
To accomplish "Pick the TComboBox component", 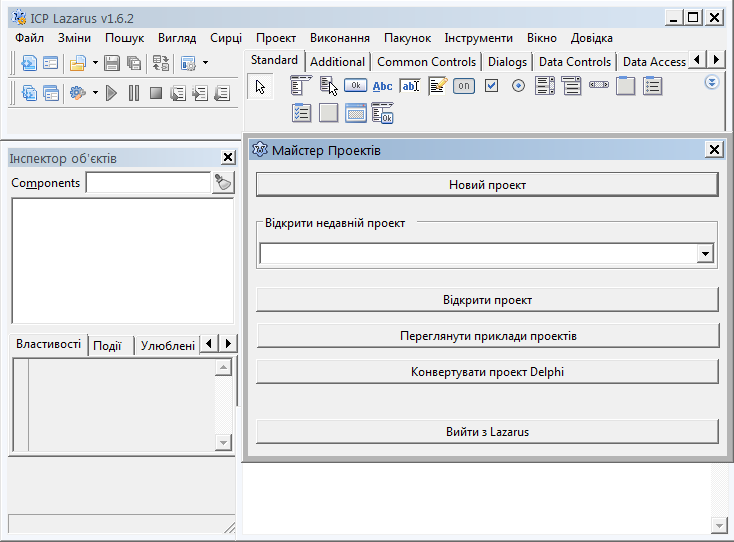I will pyautogui.click(x=572, y=86).
